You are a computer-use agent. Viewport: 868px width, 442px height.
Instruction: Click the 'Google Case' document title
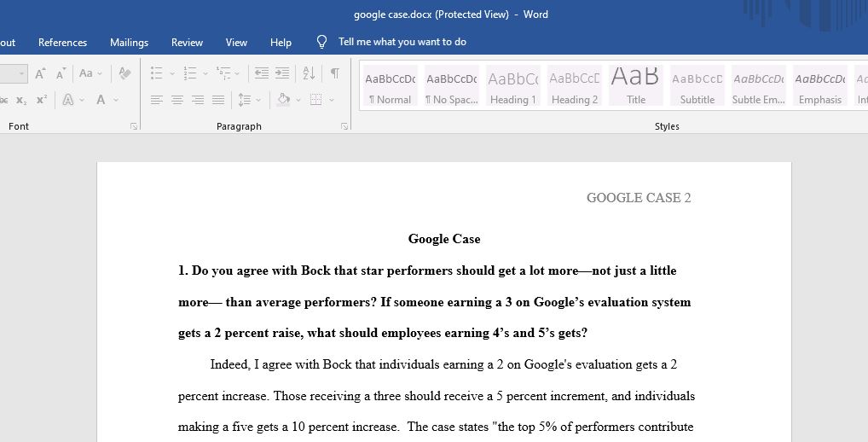[x=444, y=239]
